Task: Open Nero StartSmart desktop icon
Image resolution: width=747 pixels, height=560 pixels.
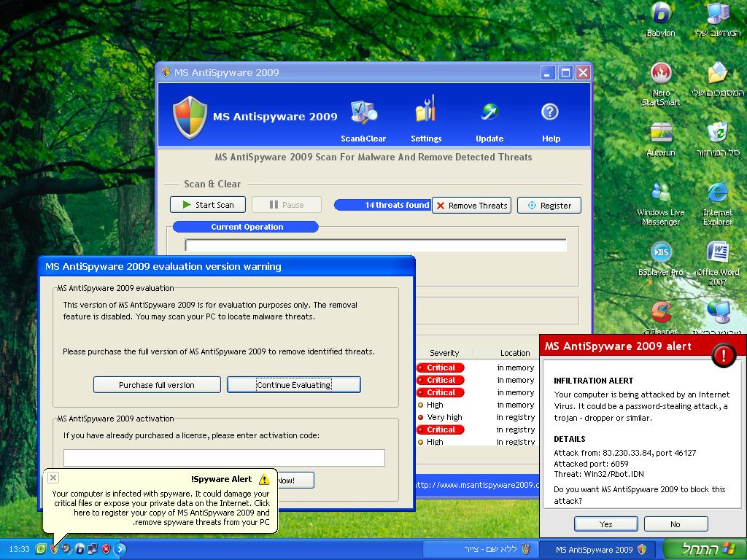Action: tap(660, 85)
